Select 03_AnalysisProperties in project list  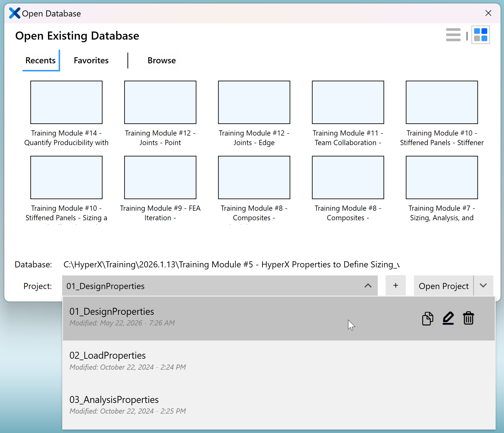tap(279, 406)
